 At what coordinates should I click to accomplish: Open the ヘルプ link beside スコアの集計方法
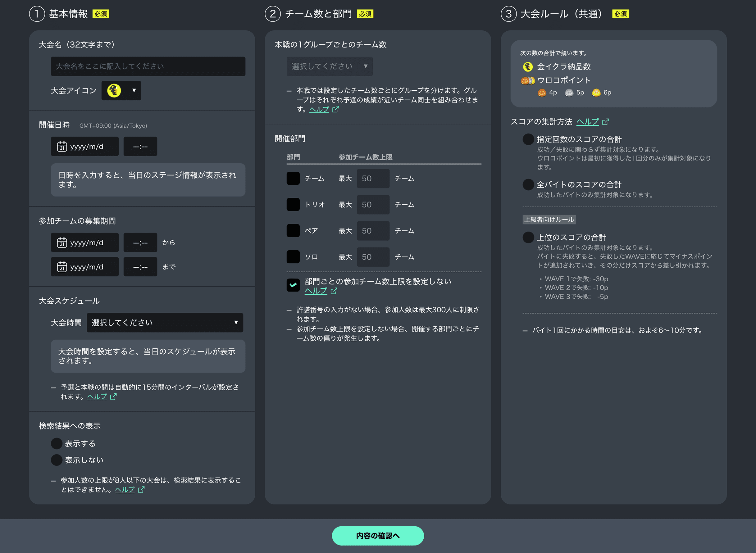pyautogui.click(x=588, y=122)
